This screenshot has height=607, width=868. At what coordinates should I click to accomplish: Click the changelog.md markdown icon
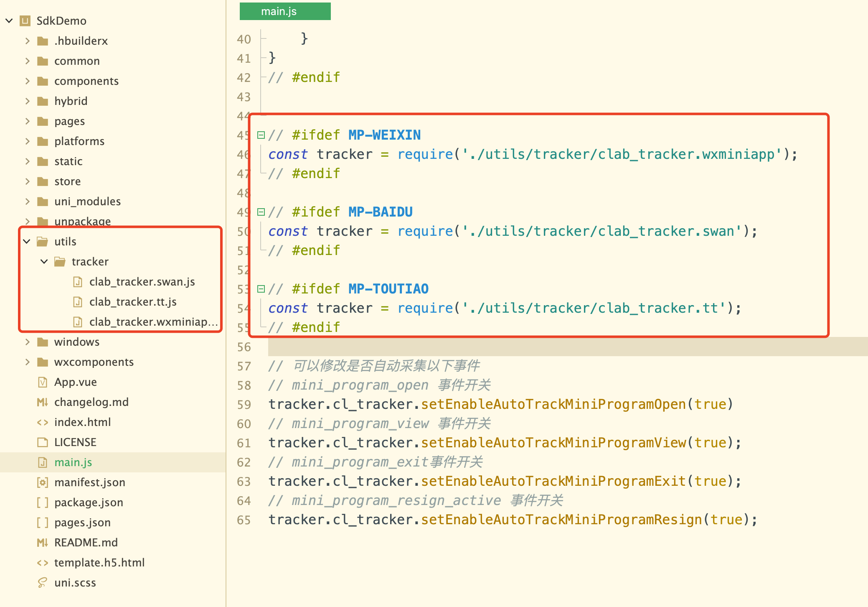[x=42, y=402]
